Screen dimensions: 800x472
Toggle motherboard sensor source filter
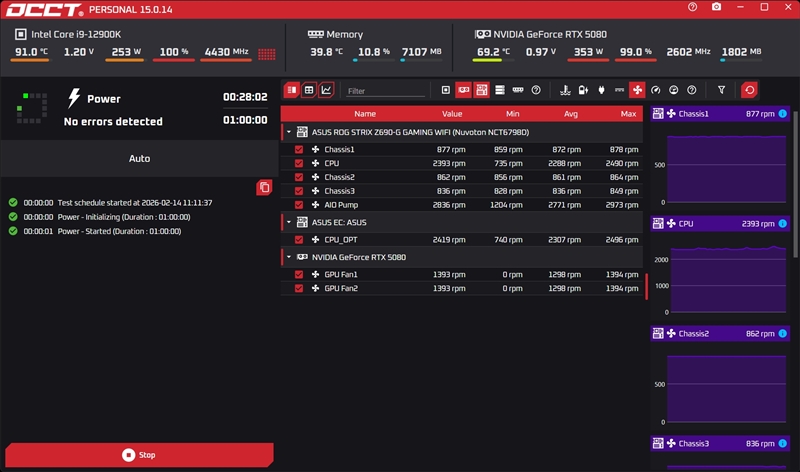[482, 90]
